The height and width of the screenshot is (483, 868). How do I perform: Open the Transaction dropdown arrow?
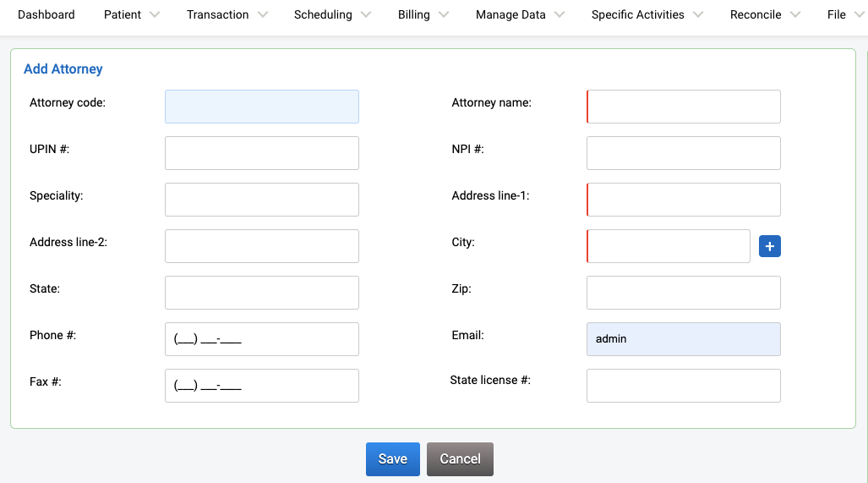(x=263, y=14)
